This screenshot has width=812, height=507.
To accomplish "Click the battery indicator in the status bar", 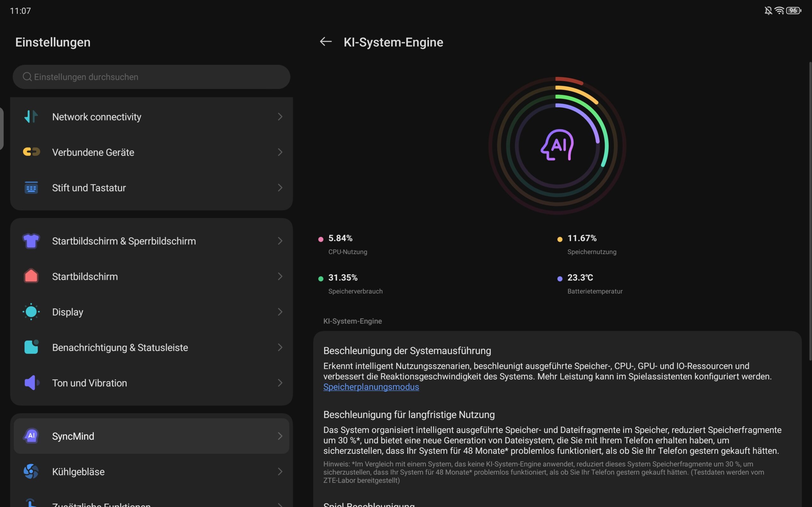I will coord(794,11).
